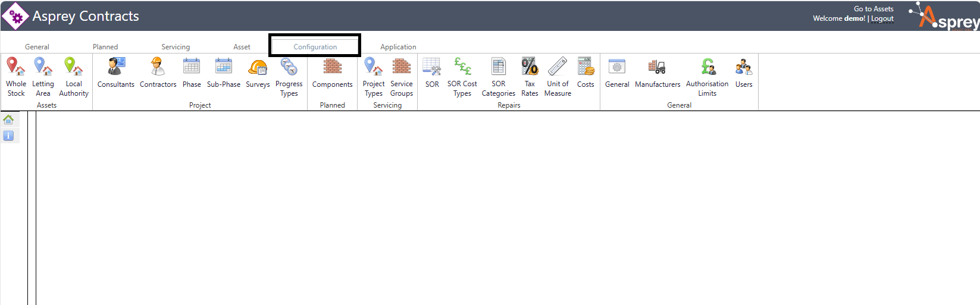Open the Tax Rates percent icon
The width and height of the screenshot is (980, 305).
click(x=530, y=67)
